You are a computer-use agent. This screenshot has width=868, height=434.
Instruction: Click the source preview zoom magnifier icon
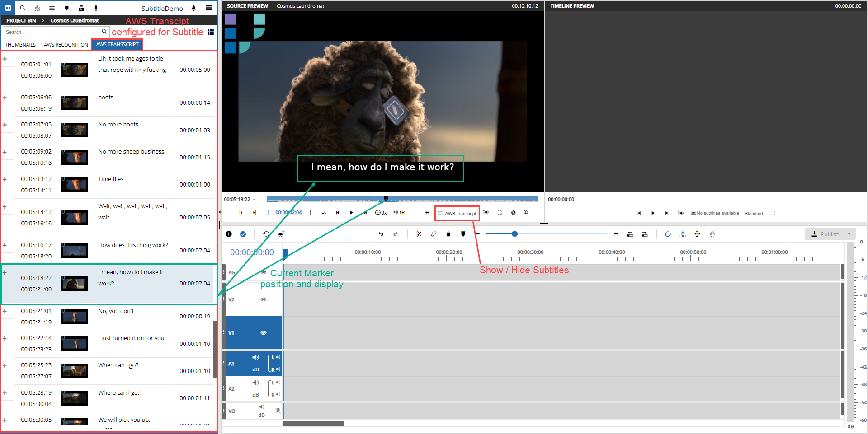pos(526,212)
